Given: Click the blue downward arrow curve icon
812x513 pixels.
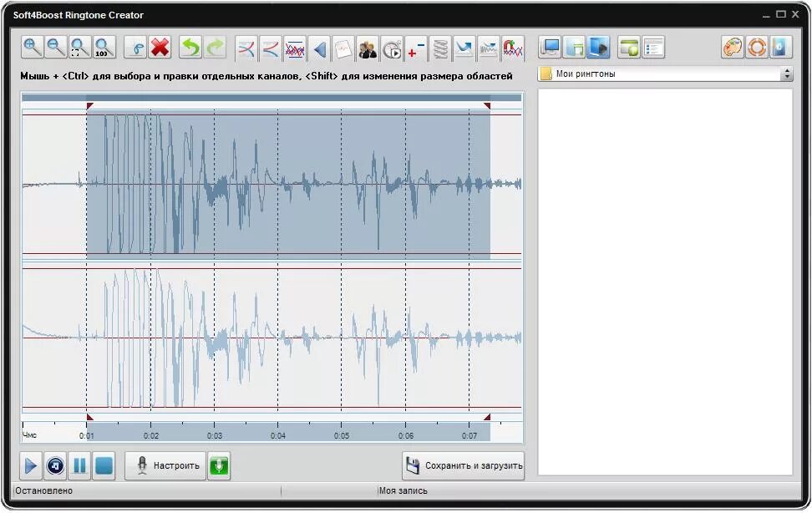Looking at the screenshot, I should tap(464, 48).
